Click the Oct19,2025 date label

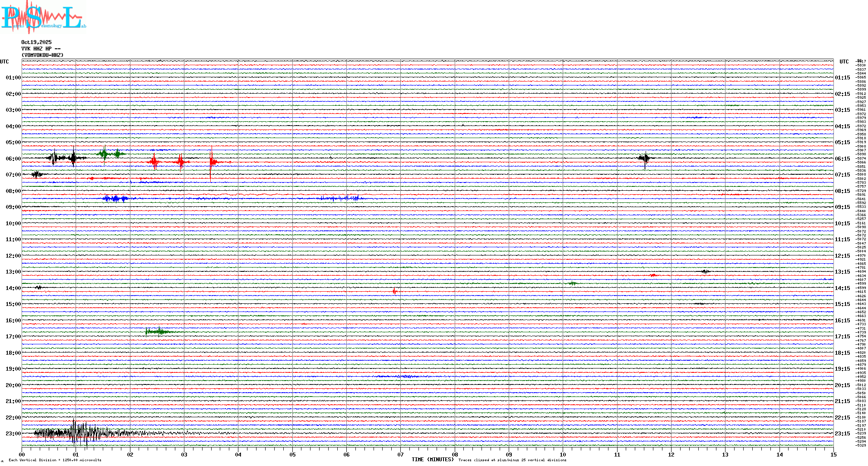coord(36,42)
